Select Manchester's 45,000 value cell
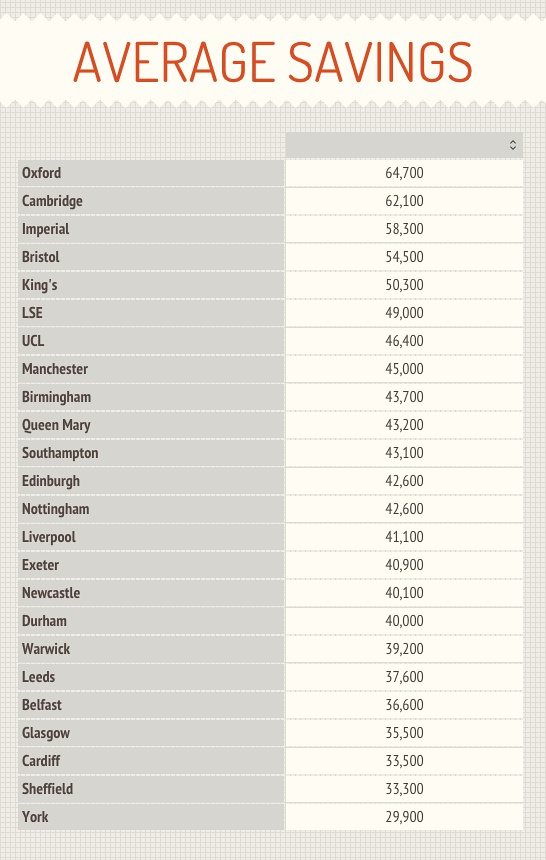Viewport: 546px width, 860px height. click(x=404, y=369)
